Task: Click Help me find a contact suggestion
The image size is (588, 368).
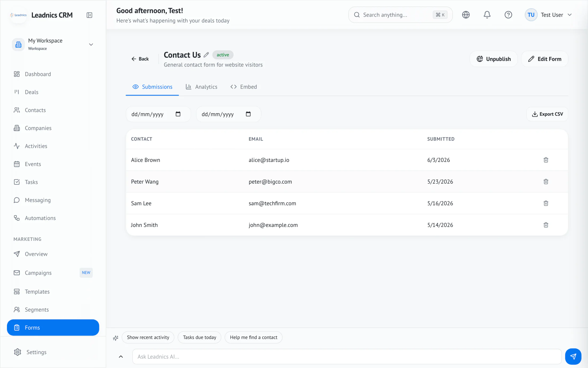Action: pyautogui.click(x=254, y=337)
